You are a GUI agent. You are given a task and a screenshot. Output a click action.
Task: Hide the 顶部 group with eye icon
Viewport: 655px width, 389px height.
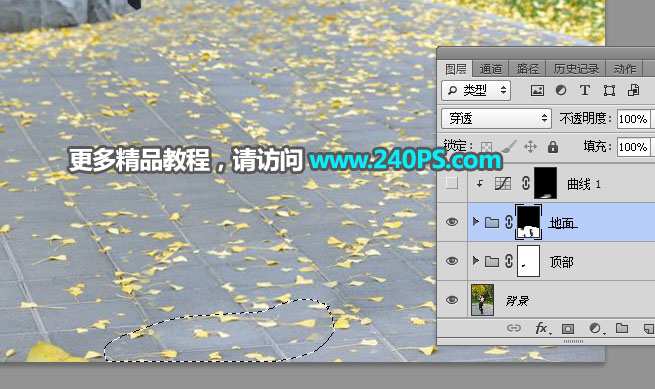pos(452,261)
